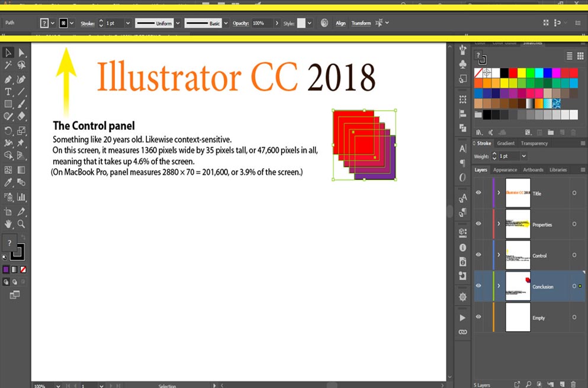This screenshot has height=388, width=588.
Task: Switch swatches to list view
Action: [x=569, y=56]
